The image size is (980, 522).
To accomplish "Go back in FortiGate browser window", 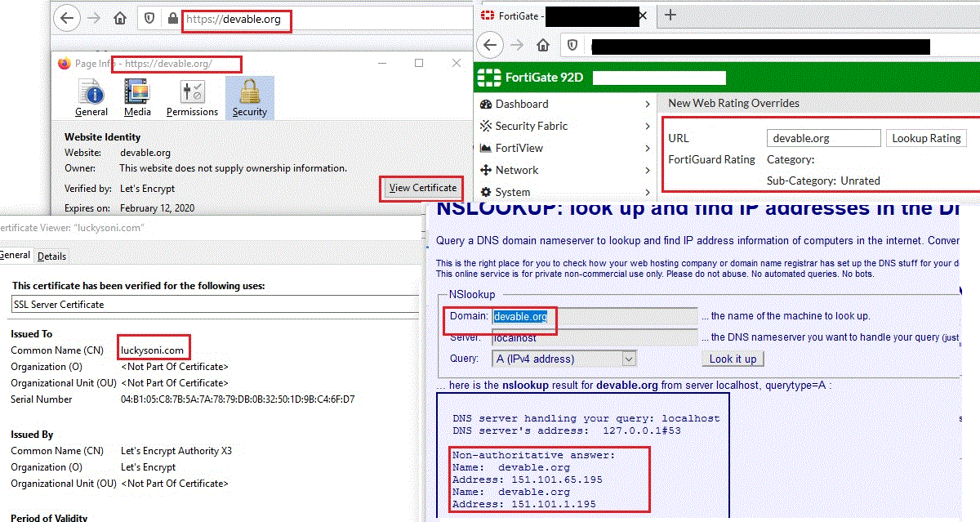I will click(x=490, y=46).
